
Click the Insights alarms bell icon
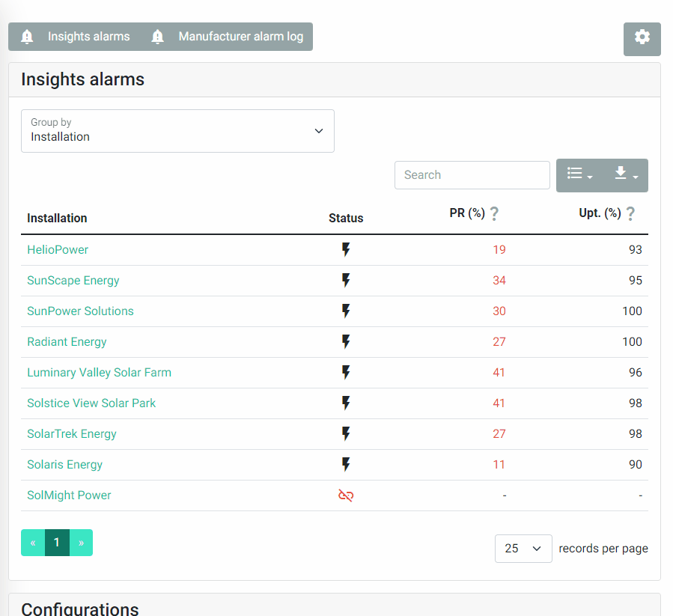[27, 37]
